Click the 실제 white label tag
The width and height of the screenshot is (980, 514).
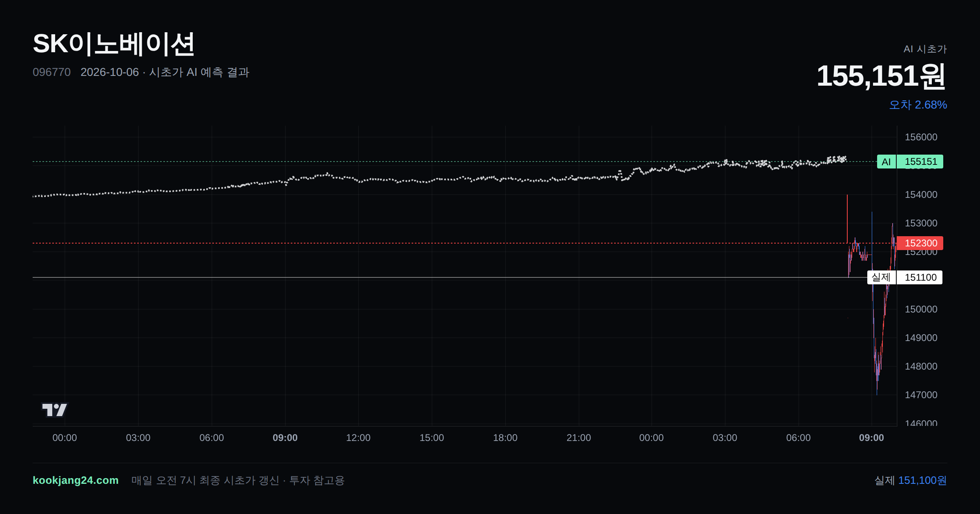(x=881, y=277)
